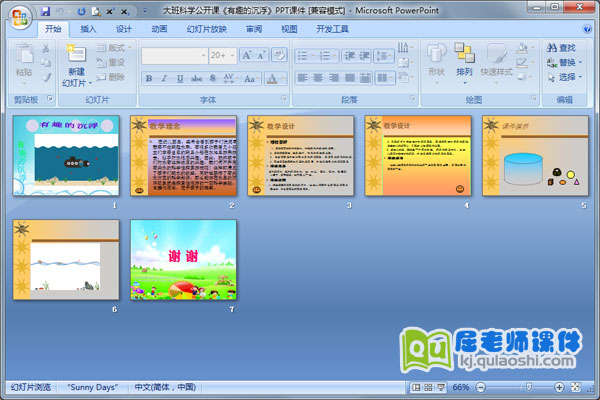
Task: Open the Insert (插入) ribbon tab
Action: (x=89, y=29)
